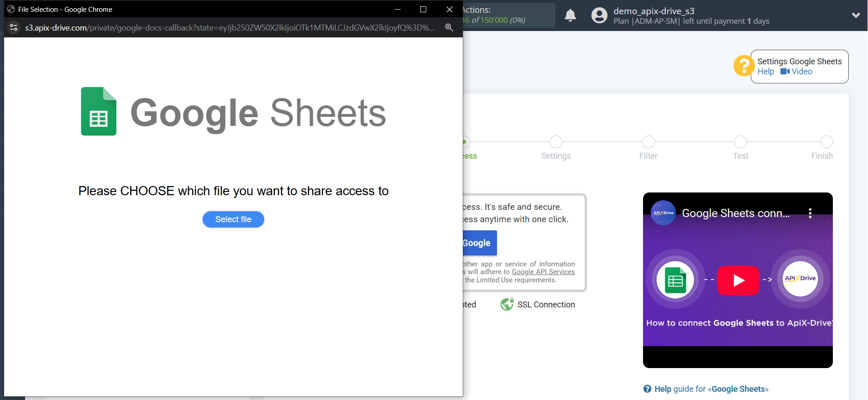868x400 pixels.
Task: Click the Google Sheets logo icon in popup
Action: tap(99, 111)
